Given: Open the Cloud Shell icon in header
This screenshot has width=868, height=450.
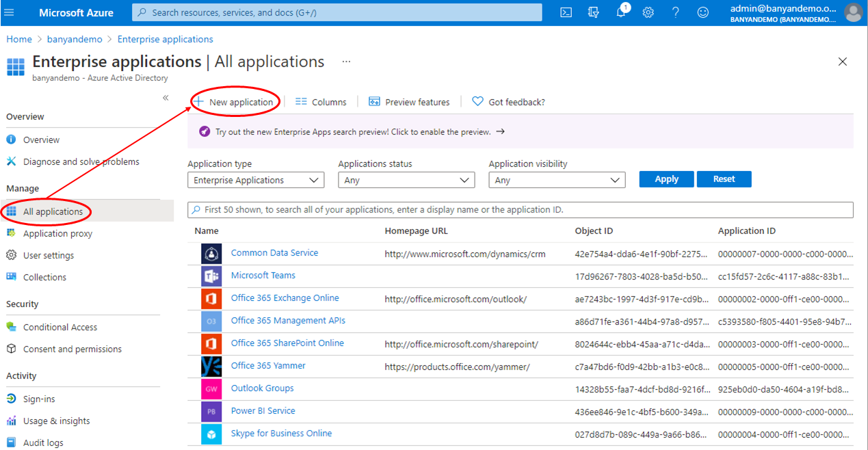Looking at the screenshot, I should pyautogui.click(x=566, y=12).
